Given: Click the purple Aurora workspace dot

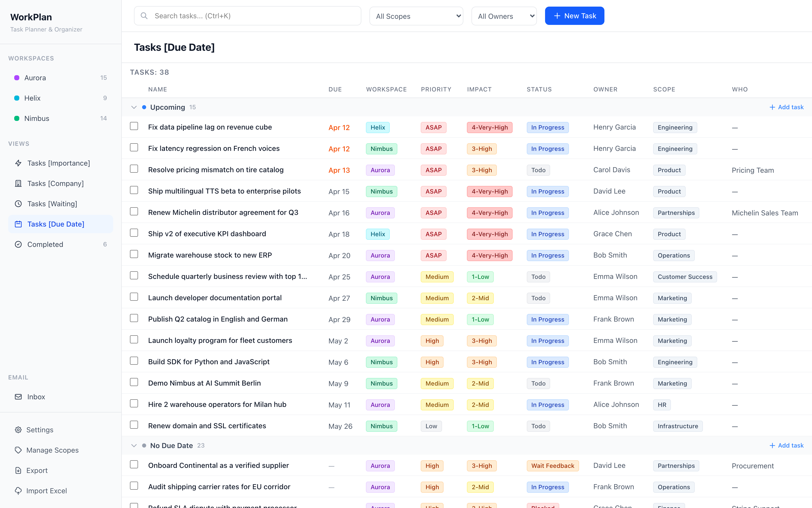Looking at the screenshot, I should coord(16,78).
